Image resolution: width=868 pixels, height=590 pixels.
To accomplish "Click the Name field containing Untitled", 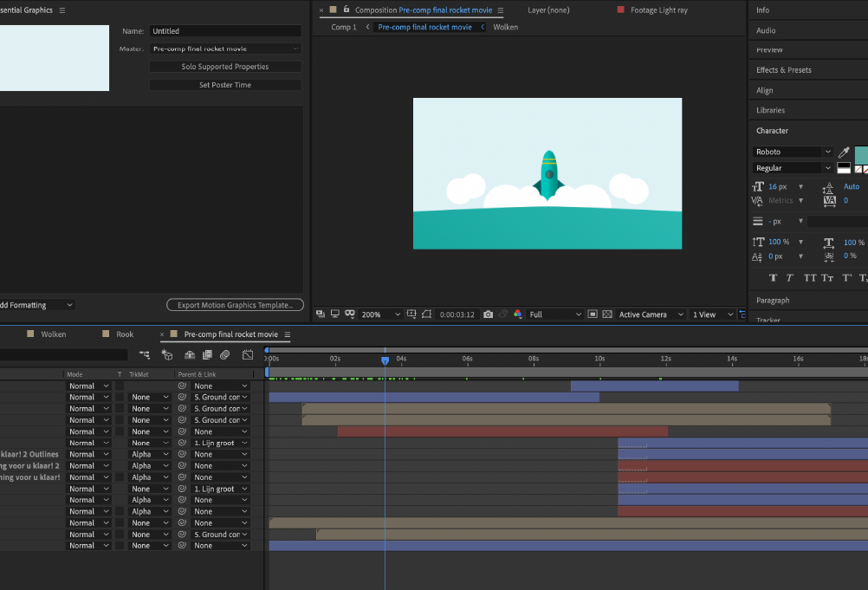I will coord(225,31).
